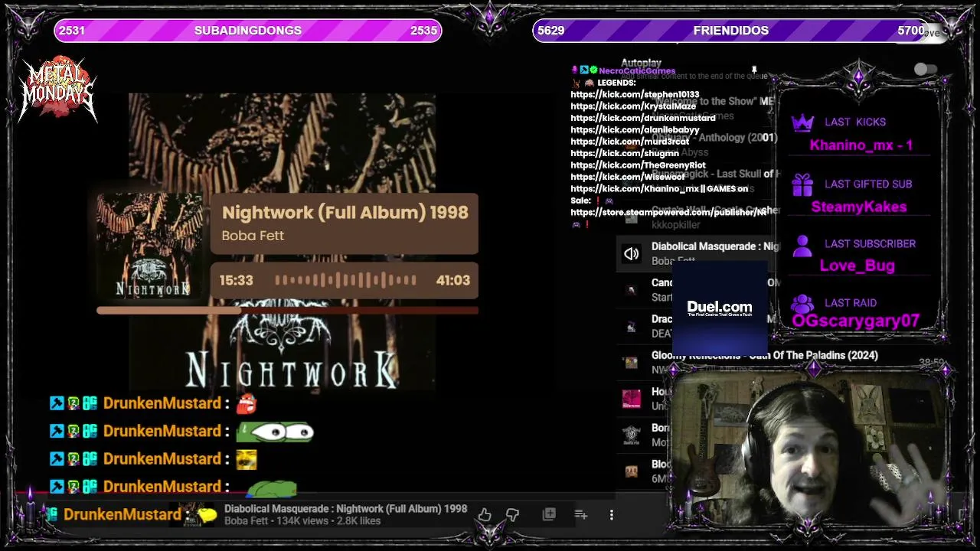This screenshot has width=980, height=551.
Task: Play Gloomy Reflections - Oath Of The Paladins
Action: click(x=765, y=355)
